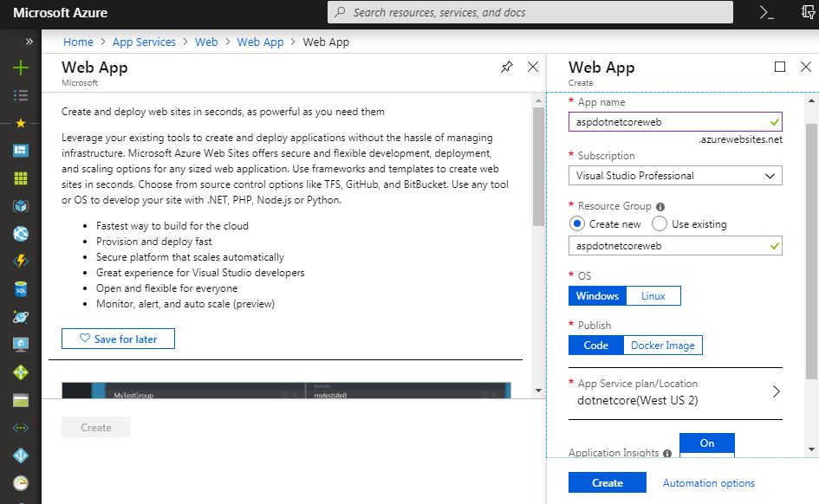Pin the Web App blade
The height and width of the screenshot is (504, 819).
[x=507, y=67]
